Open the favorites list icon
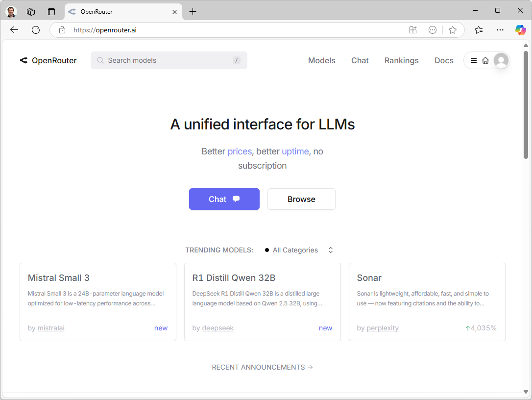This screenshot has height=400, width=532. tap(479, 30)
